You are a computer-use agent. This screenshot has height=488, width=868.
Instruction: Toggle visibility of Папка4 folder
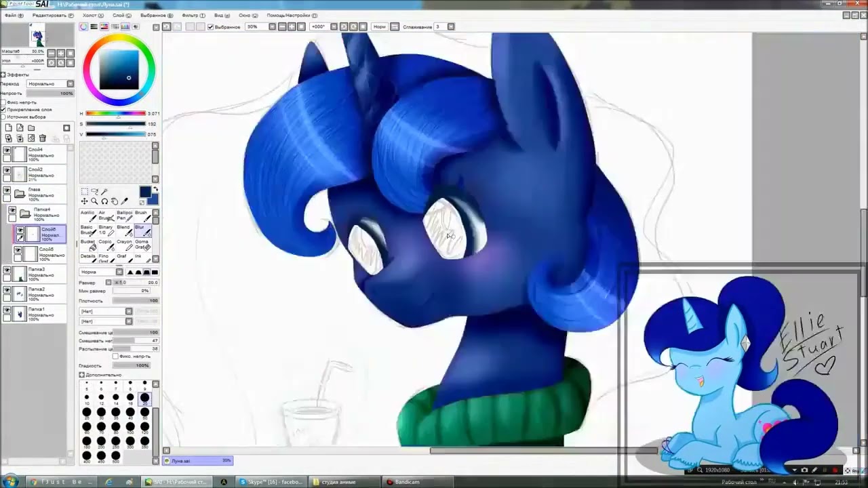[x=12, y=211]
